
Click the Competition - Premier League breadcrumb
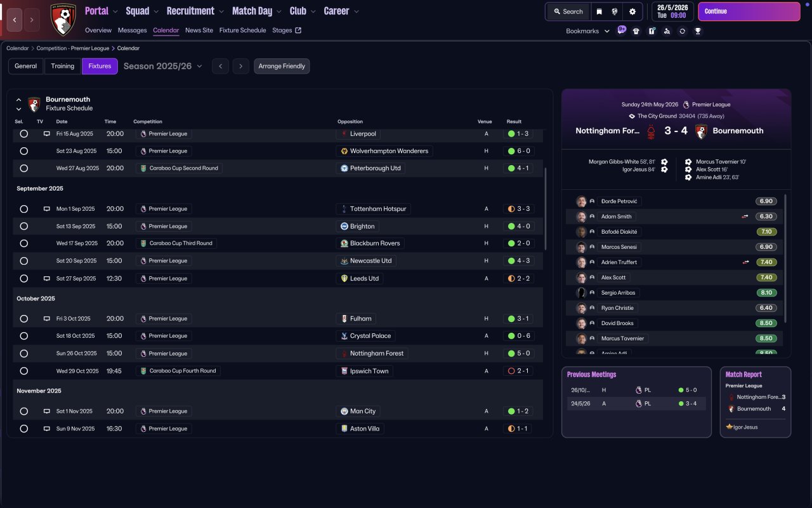click(72, 48)
